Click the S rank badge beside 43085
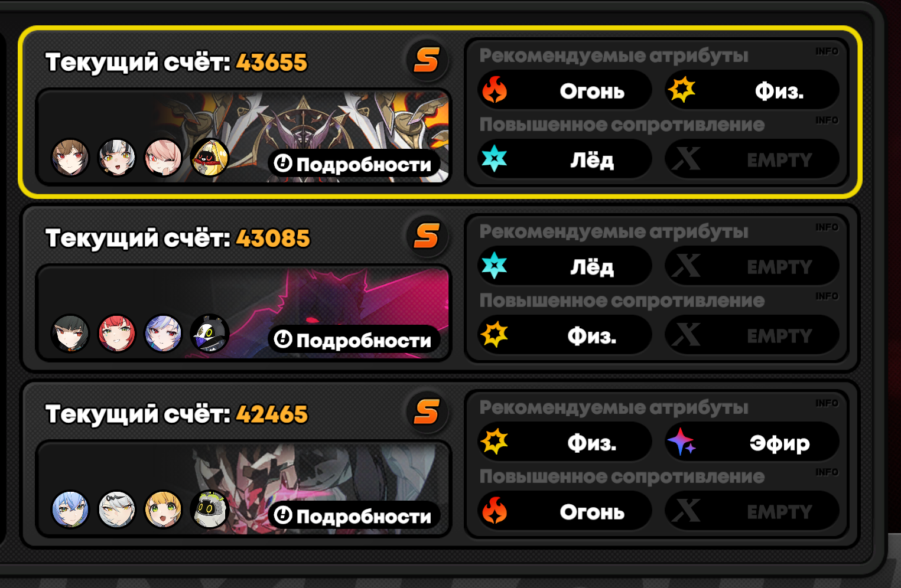 (427, 236)
